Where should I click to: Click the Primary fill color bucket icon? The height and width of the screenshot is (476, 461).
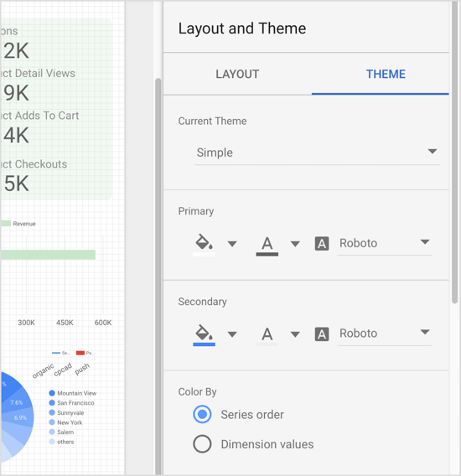204,241
